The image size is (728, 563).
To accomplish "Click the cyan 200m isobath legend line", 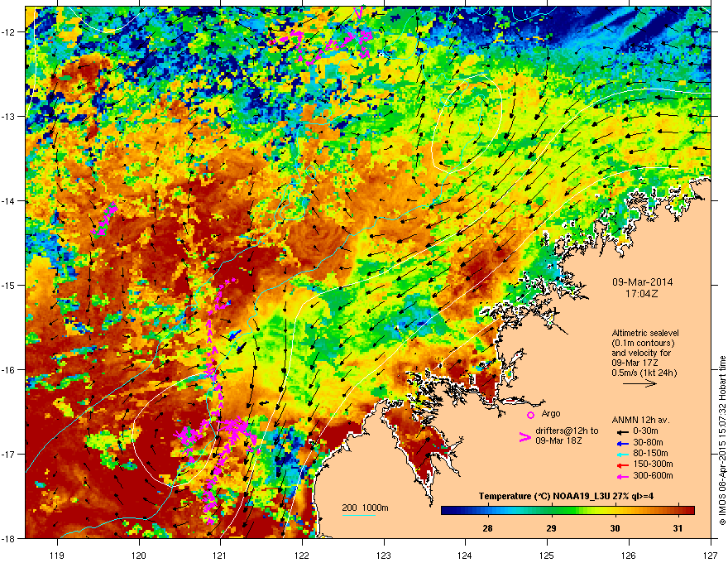I will point(358,515).
